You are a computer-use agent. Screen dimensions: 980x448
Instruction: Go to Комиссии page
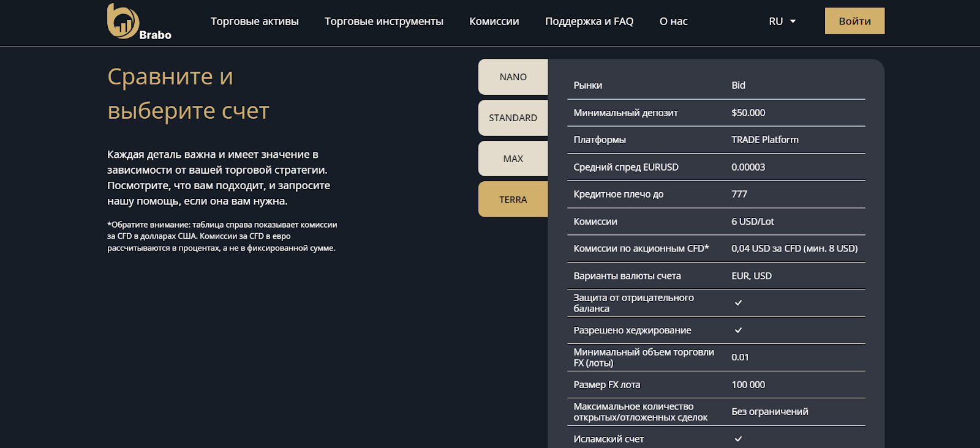(494, 21)
